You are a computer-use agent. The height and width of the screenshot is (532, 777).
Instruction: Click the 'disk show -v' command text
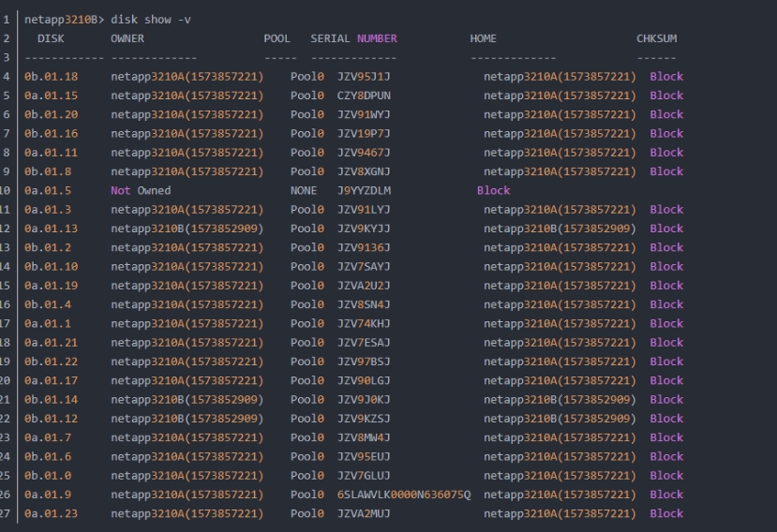click(151, 20)
